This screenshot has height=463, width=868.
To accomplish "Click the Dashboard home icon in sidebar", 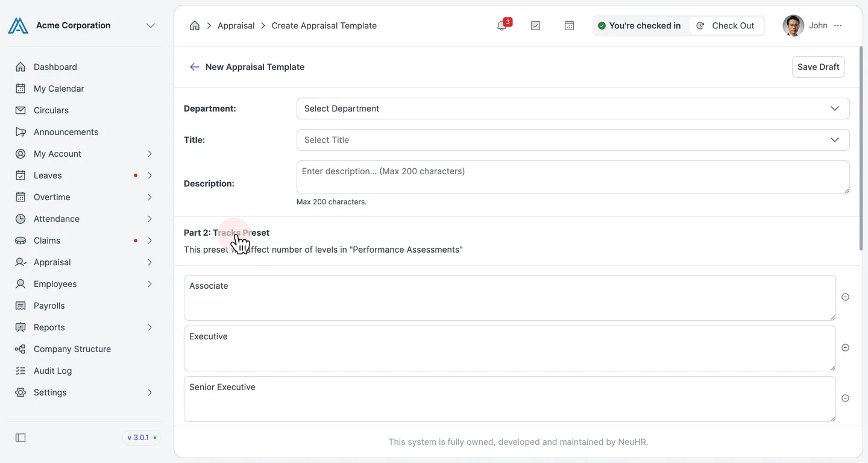I will click(x=20, y=67).
